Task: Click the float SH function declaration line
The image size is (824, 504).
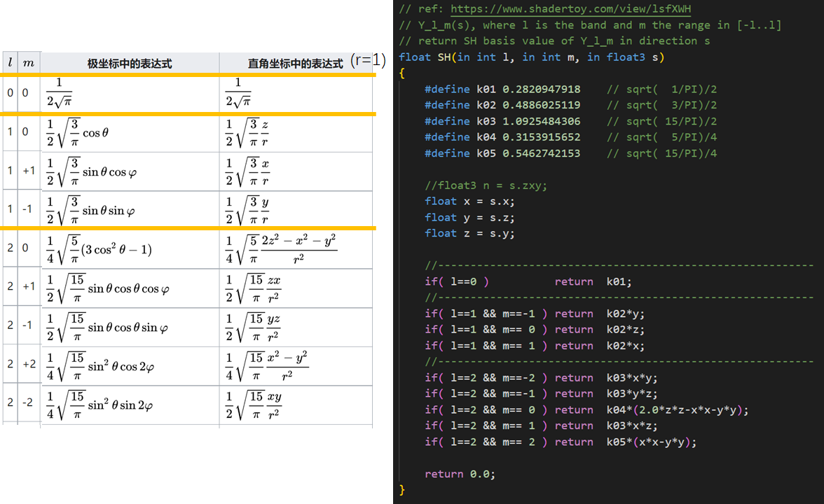Action: pos(531,57)
